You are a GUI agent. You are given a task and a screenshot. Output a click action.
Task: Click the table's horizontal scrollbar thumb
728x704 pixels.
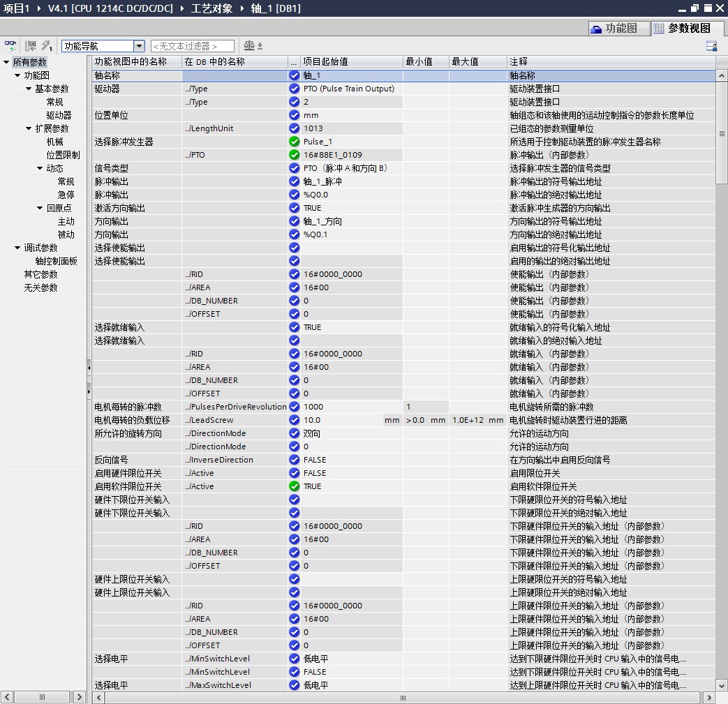[402, 698]
